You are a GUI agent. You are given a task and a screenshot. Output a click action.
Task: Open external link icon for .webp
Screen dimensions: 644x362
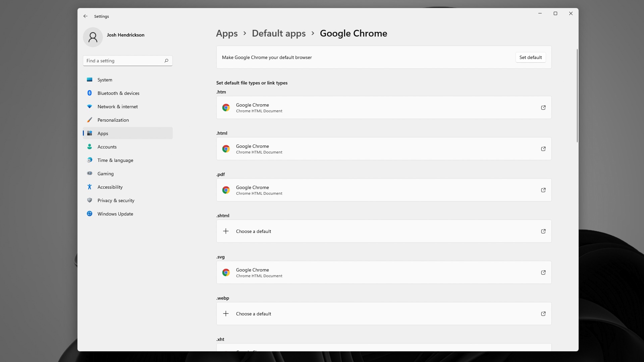tap(543, 314)
